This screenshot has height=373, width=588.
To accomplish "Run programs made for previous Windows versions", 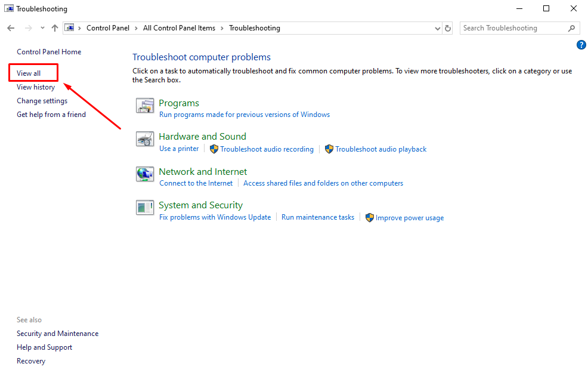I will pos(245,115).
